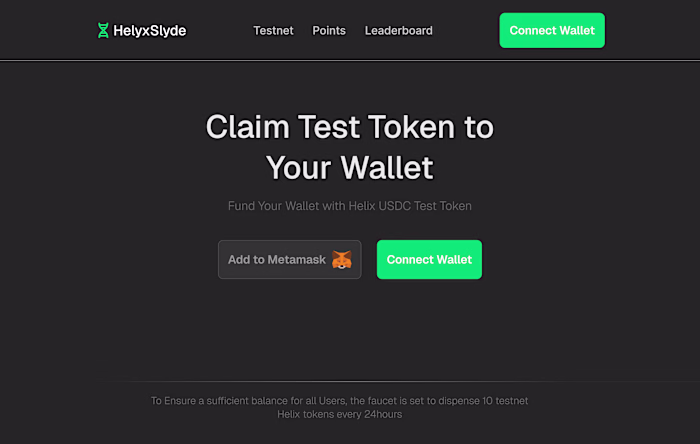This screenshot has width=700, height=444.
Task: Click the Helix USDC Test Token text
Action: click(x=410, y=206)
